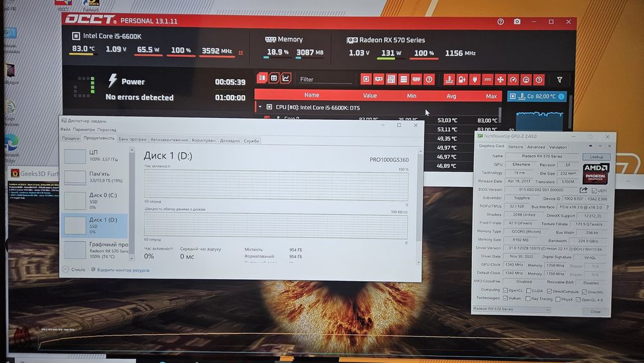
Task: Toggle the OCCT storage drives sensor filter
Action: tap(404, 79)
